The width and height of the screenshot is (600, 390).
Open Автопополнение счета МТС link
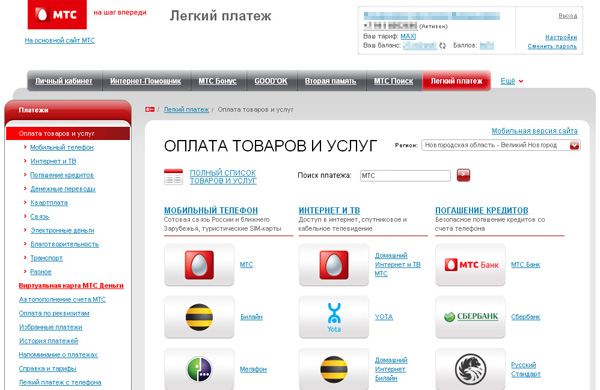tap(62, 299)
